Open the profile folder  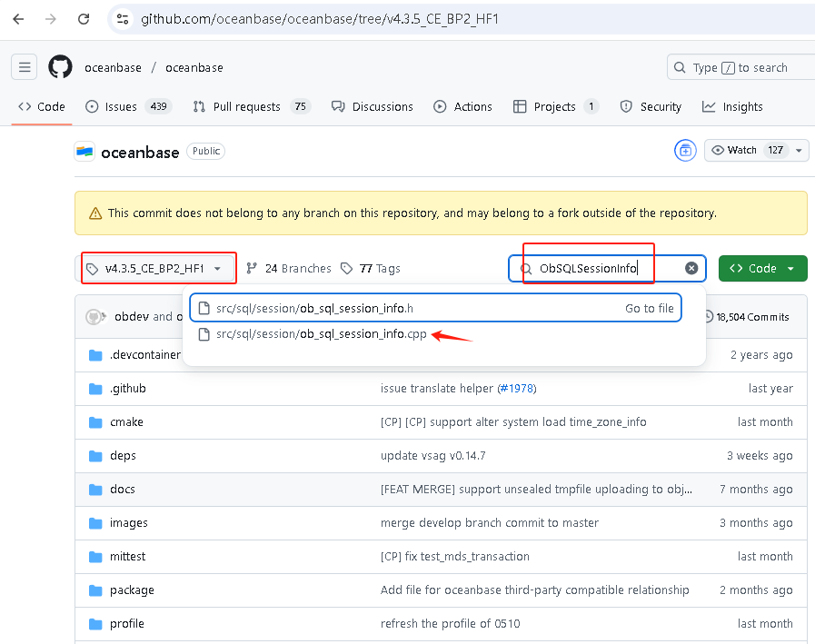(127, 624)
